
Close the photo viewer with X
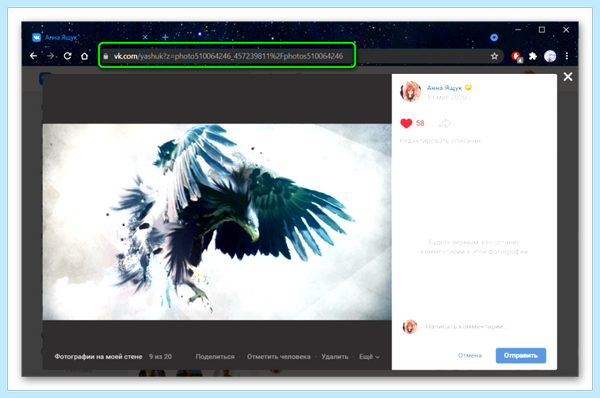(568, 77)
